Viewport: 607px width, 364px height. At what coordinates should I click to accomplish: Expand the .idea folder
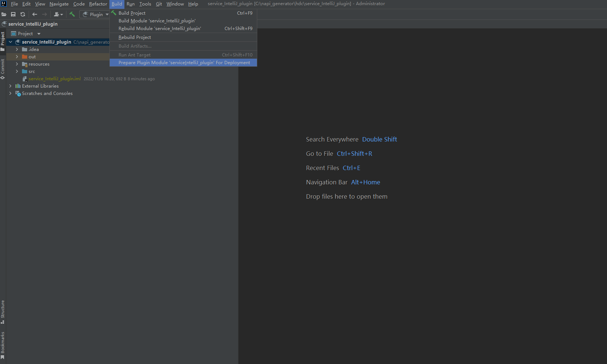pyautogui.click(x=17, y=49)
